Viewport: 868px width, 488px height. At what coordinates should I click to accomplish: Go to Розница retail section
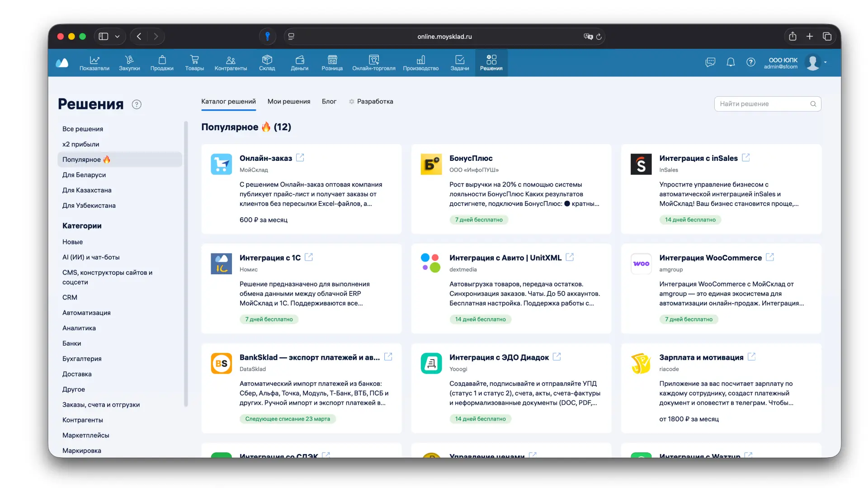click(x=332, y=63)
